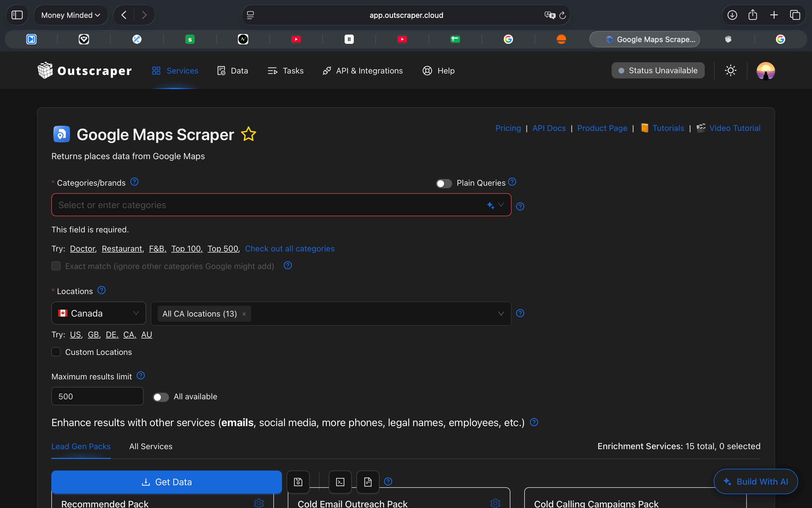Try the US location suggestion
The height and width of the screenshot is (508, 812).
[76, 335]
